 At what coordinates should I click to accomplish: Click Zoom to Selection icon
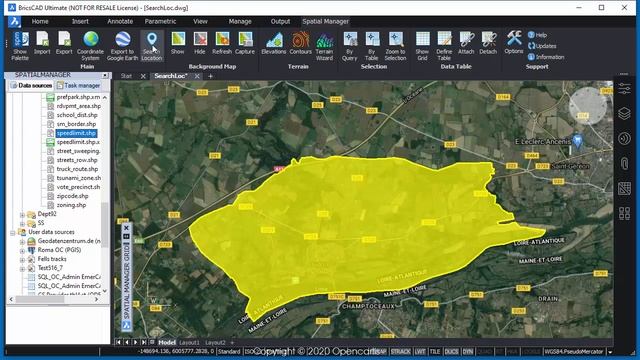tap(395, 40)
